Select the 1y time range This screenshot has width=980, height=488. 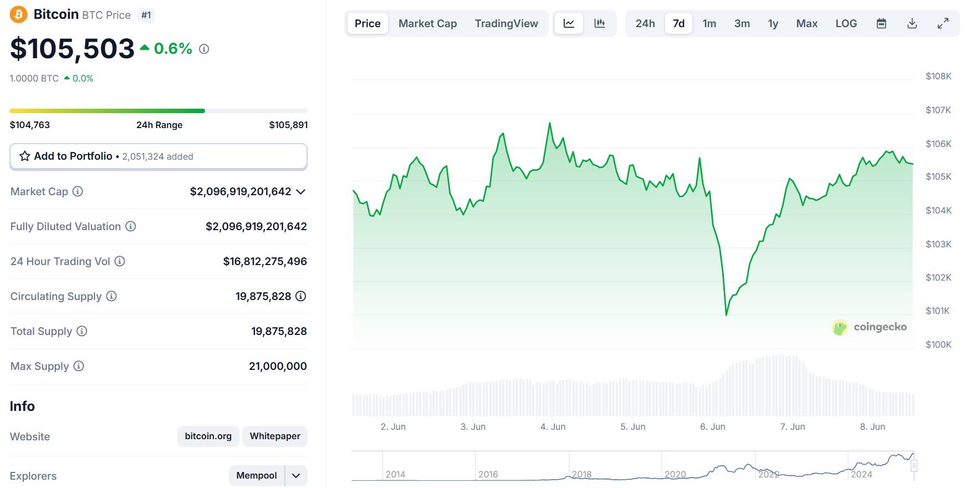[773, 23]
